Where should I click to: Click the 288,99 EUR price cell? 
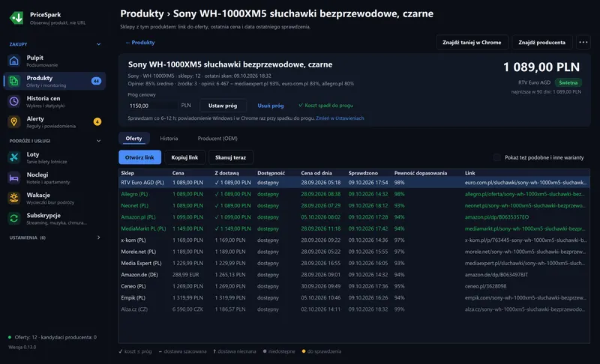pos(185,275)
